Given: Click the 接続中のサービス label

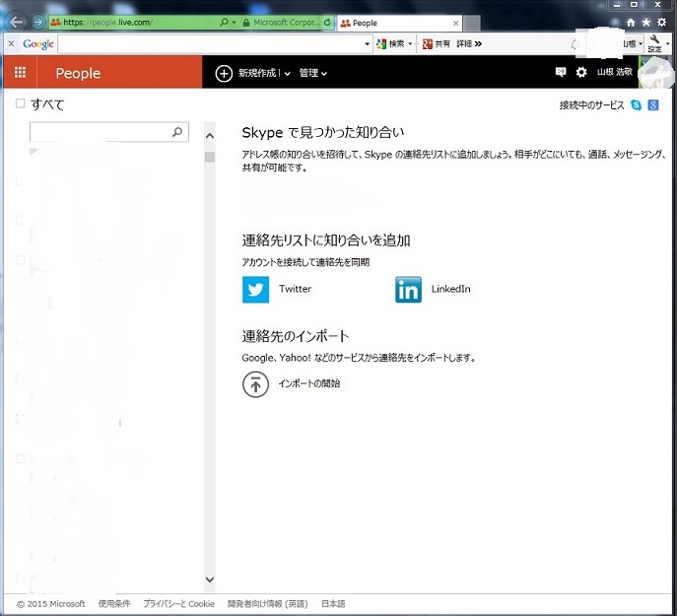Looking at the screenshot, I should click(591, 105).
